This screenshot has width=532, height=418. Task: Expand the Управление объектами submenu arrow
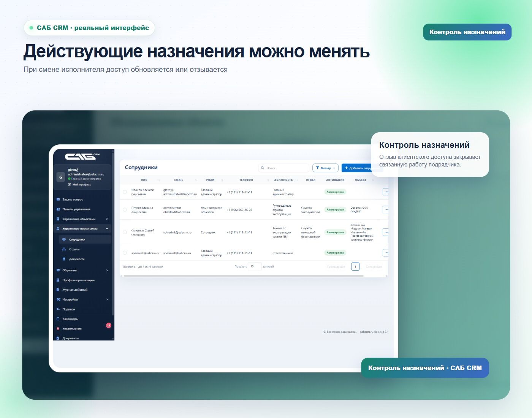tap(107, 219)
